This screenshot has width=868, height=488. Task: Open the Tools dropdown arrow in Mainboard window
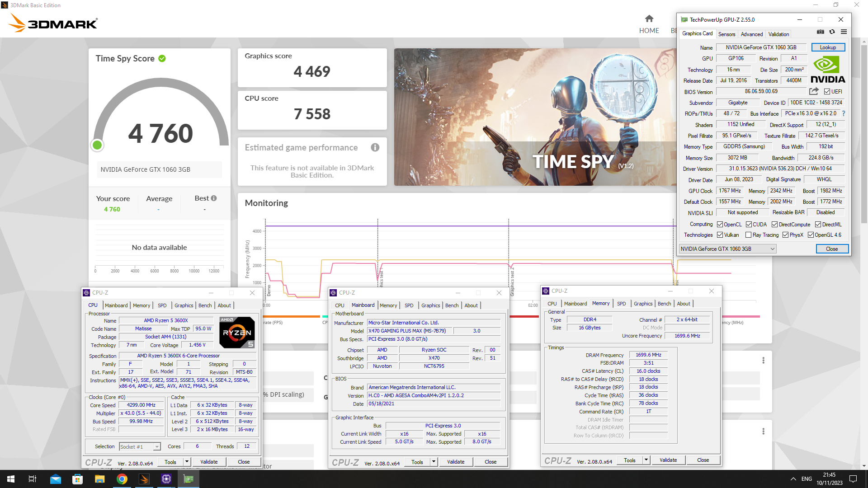click(434, 462)
